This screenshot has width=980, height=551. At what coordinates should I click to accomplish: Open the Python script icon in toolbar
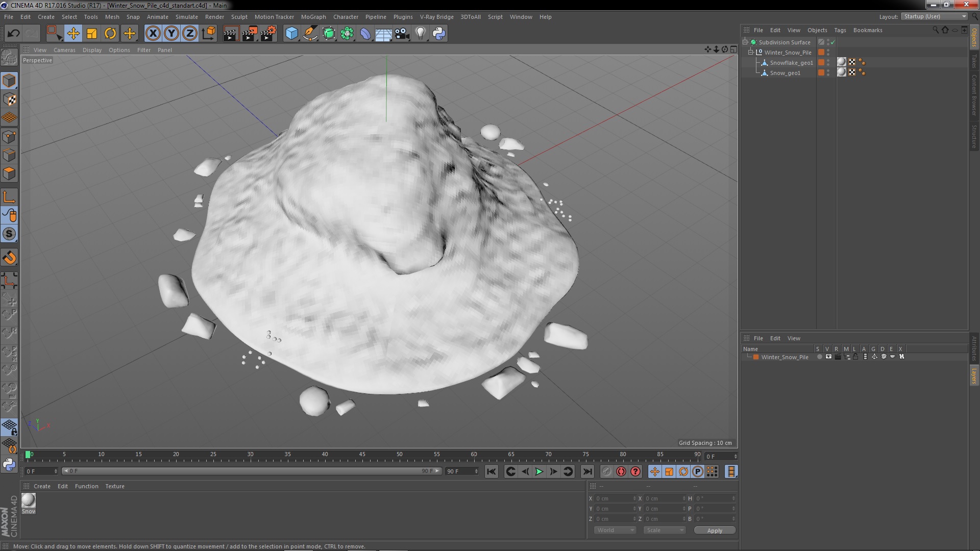(x=439, y=34)
